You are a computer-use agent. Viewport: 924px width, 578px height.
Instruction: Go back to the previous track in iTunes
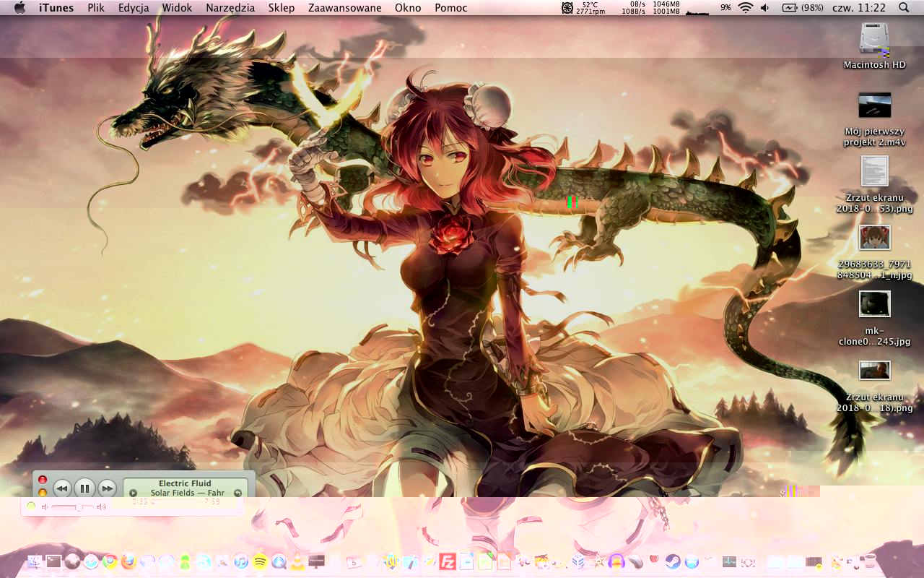pyautogui.click(x=62, y=488)
